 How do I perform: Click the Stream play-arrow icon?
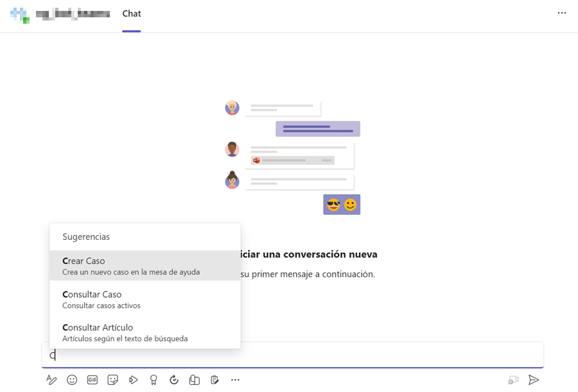133,380
